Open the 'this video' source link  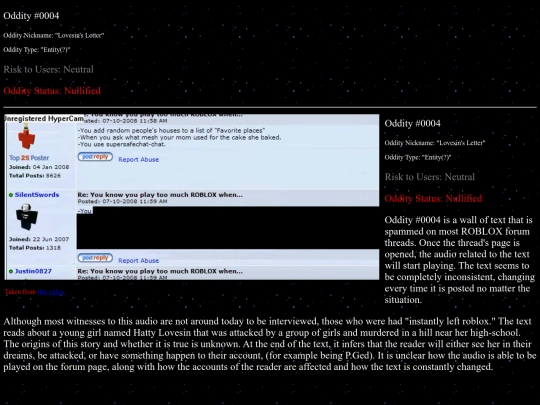click(51, 292)
